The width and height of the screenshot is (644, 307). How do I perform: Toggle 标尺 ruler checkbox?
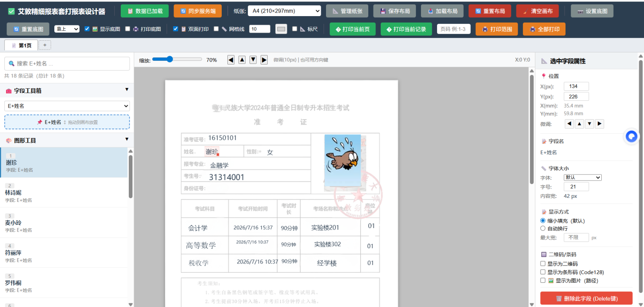295,29
